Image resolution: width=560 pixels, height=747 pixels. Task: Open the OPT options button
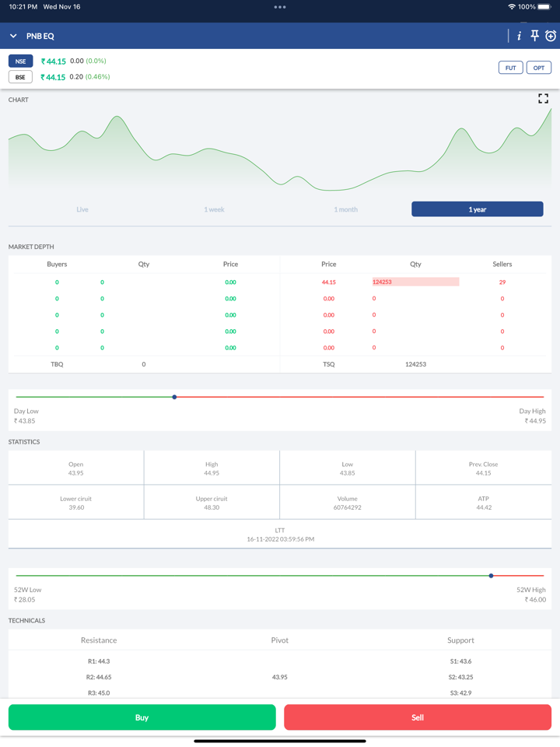click(539, 68)
